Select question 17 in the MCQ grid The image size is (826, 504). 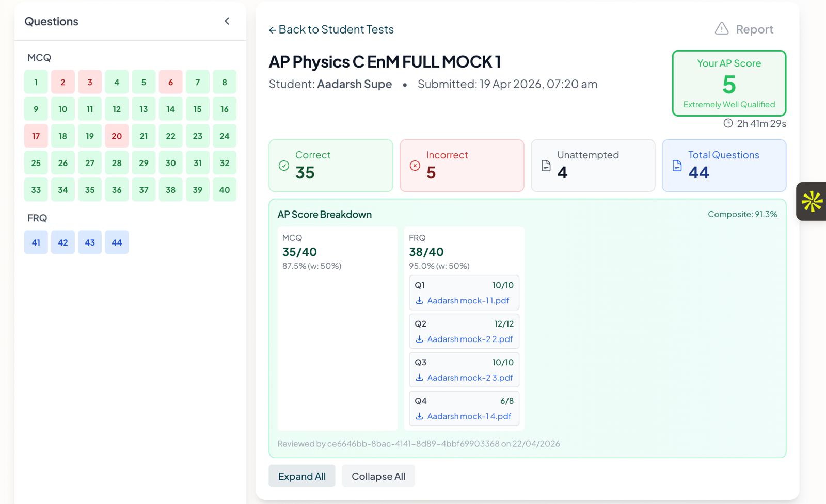[36, 136]
